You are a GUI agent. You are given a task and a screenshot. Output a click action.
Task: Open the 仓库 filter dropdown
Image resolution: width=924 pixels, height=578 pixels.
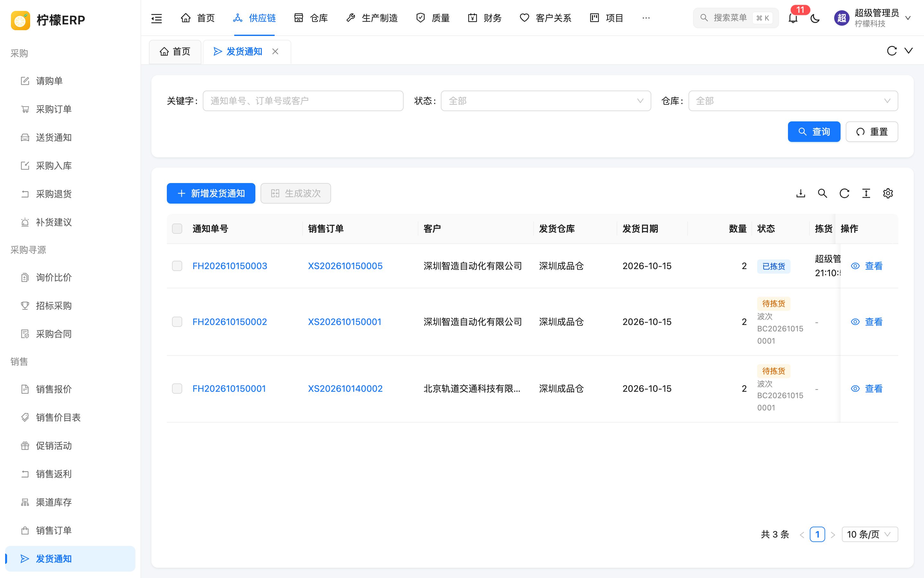click(x=793, y=101)
